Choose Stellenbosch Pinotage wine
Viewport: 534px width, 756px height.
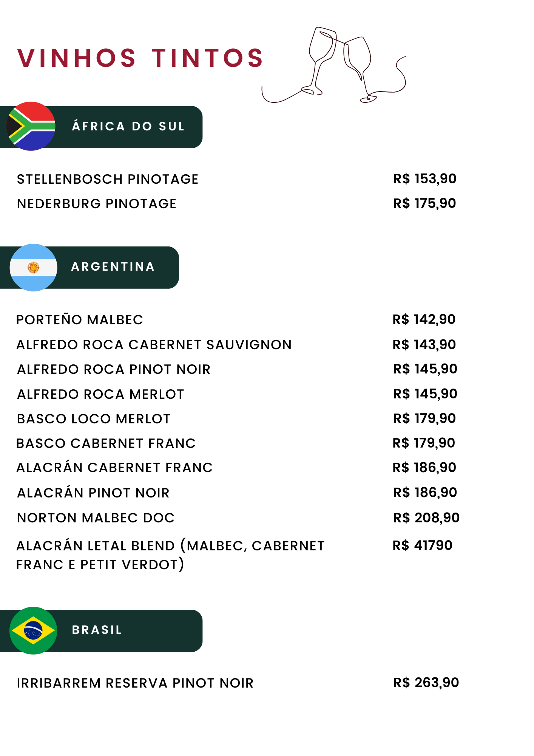pos(108,179)
